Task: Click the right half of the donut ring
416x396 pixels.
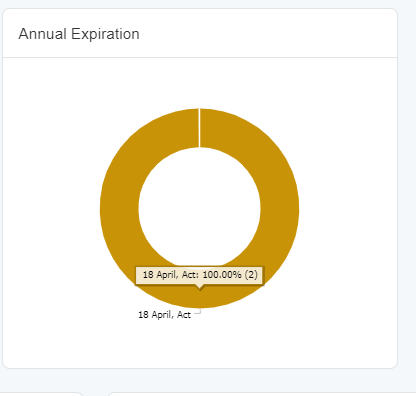Action: tap(280, 208)
